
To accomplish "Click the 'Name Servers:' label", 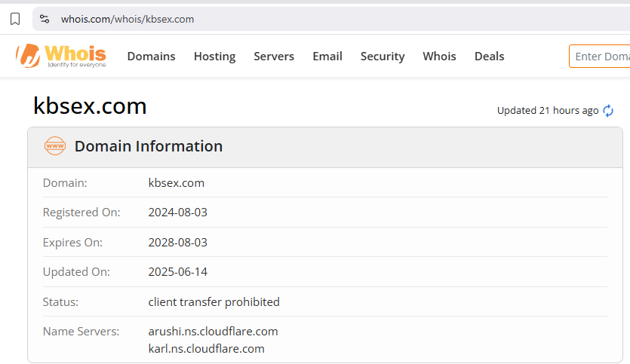I will click(81, 332).
